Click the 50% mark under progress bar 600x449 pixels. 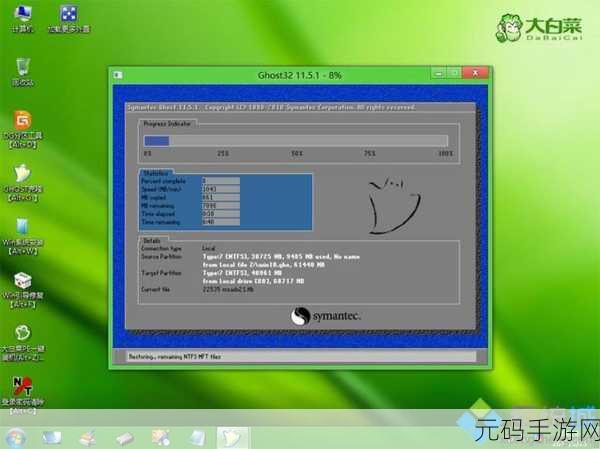(x=297, y=153)
